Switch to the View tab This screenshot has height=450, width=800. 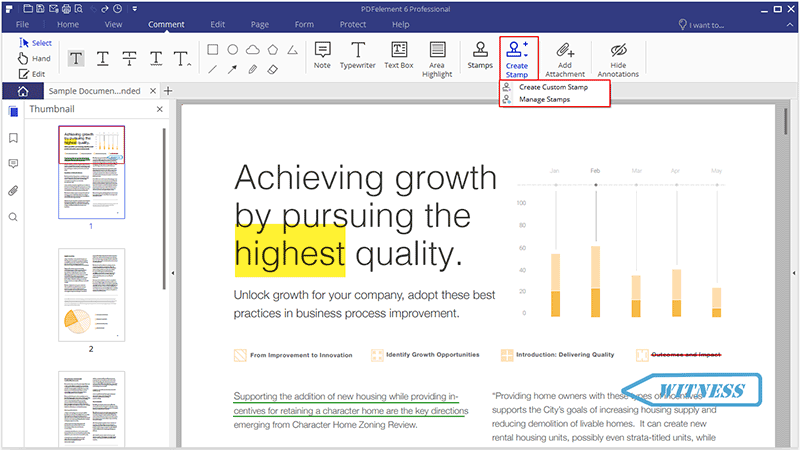click(113, 24)
